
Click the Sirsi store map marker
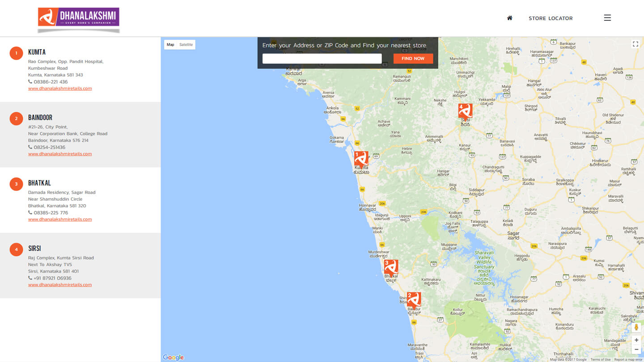465,111
